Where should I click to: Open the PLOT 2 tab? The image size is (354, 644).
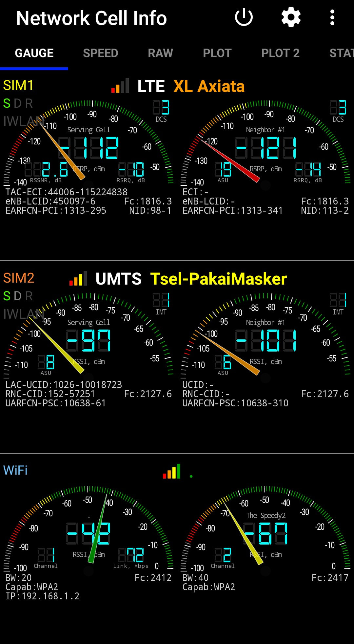[x=280, y=53]
